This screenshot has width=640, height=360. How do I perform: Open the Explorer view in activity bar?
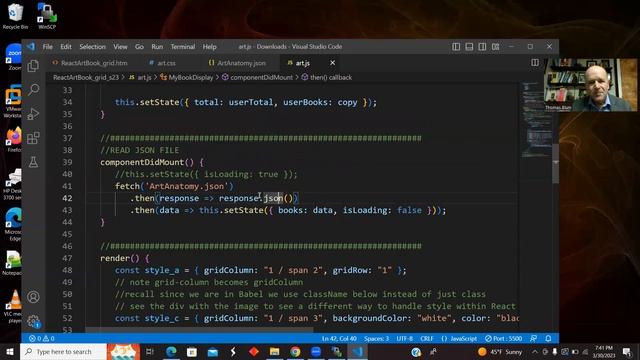coord(33,66)
